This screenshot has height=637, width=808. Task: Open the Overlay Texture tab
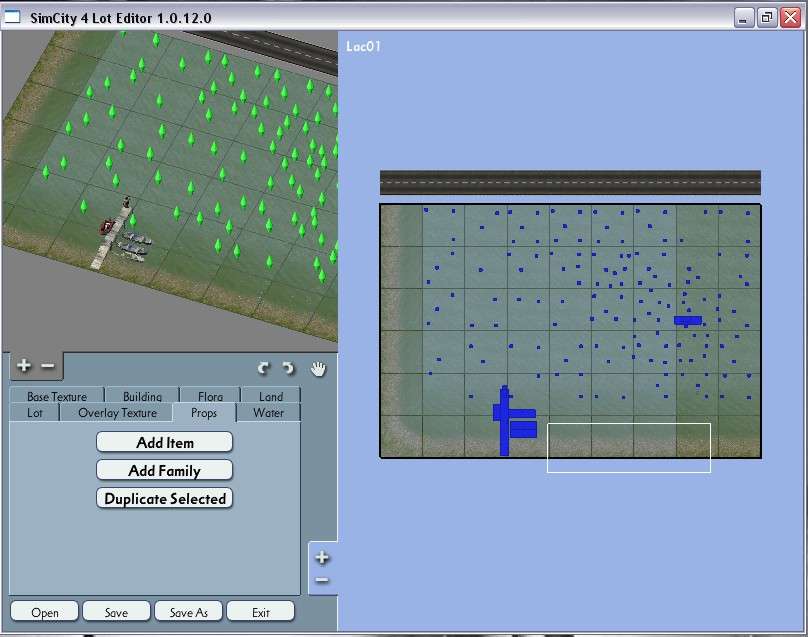coord(117,413)
